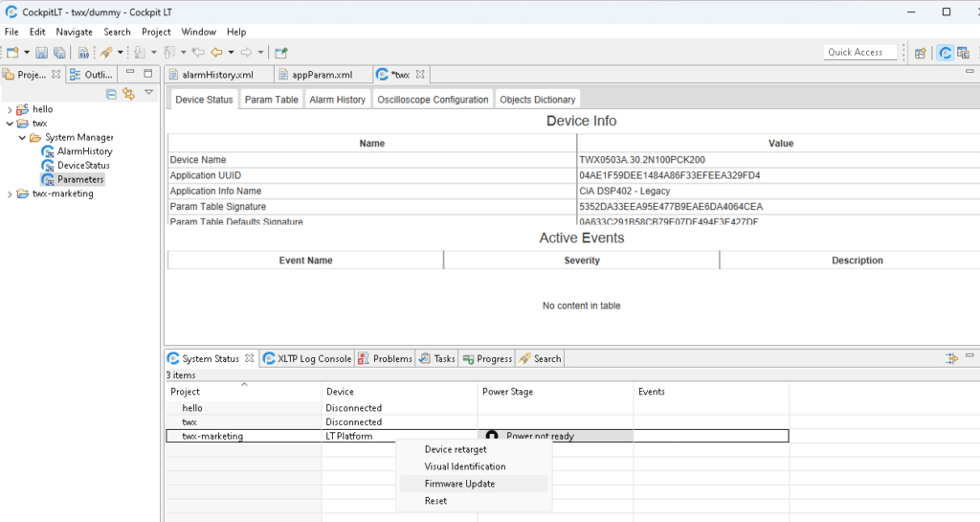Switch to XLTP Log Console view
Viewport: 980px width, 522px height.
click(307, 359)
